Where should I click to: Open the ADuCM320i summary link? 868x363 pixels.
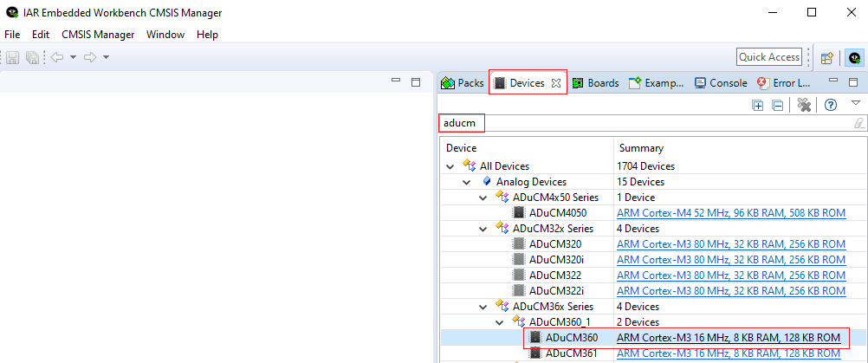pos(731,260)
